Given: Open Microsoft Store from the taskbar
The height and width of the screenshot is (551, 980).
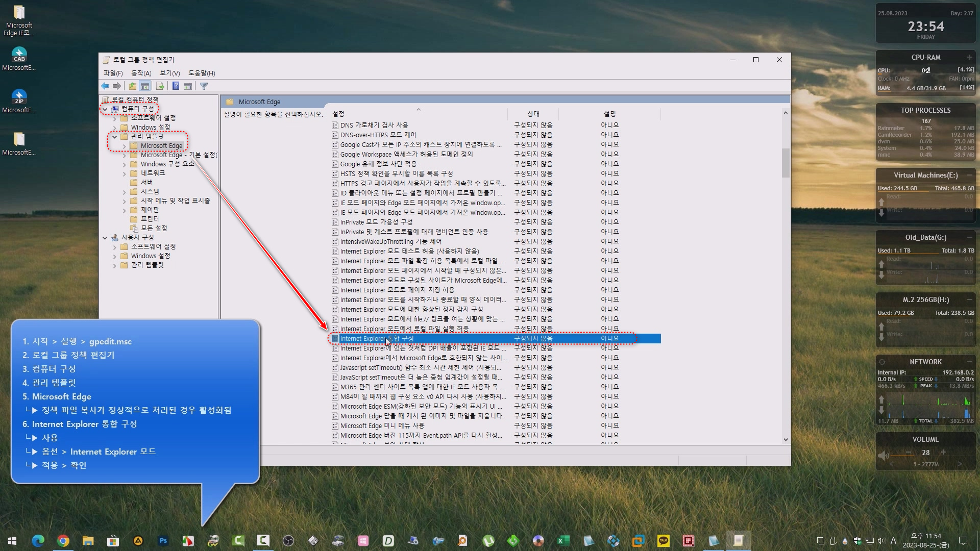Looking at the screenshot, I should (113, 541).
